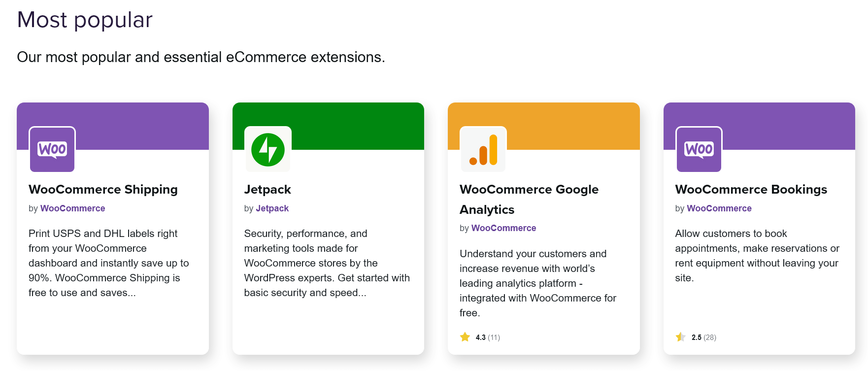Click the (28) review count on Bookings

710,337
